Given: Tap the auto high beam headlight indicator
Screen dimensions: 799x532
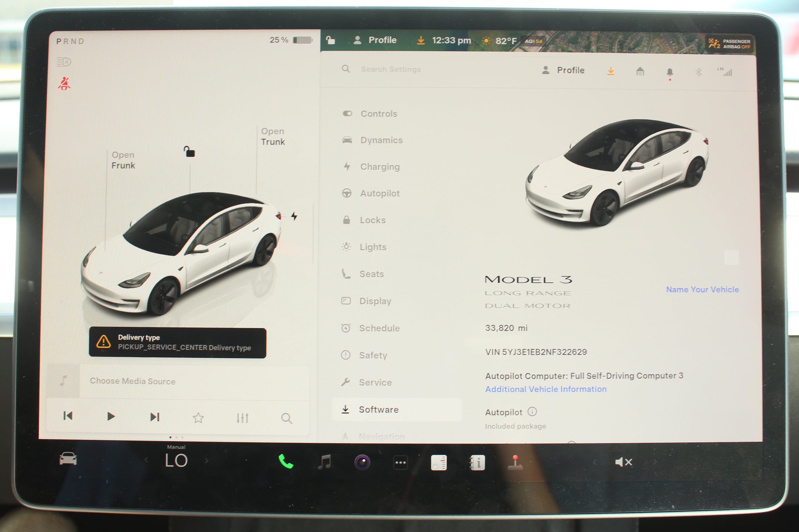Looking at the screenshot, I should (x=64, y=62).
